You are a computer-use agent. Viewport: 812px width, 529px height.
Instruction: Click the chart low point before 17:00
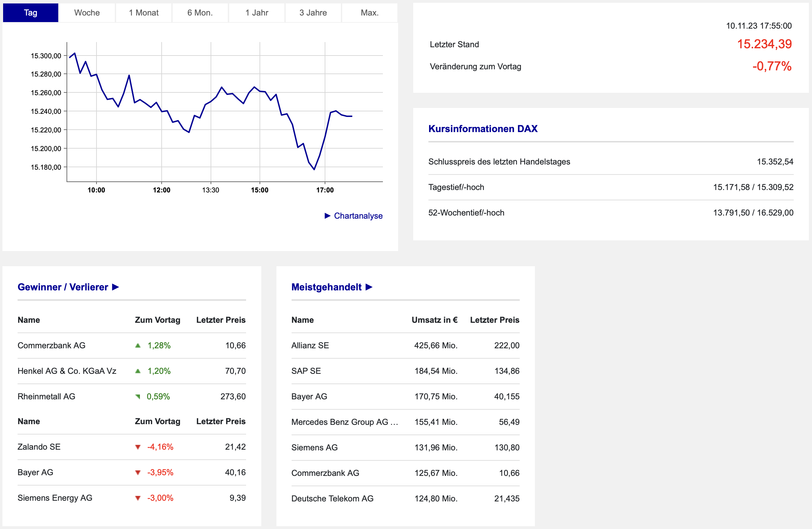[x=314, y=169]
